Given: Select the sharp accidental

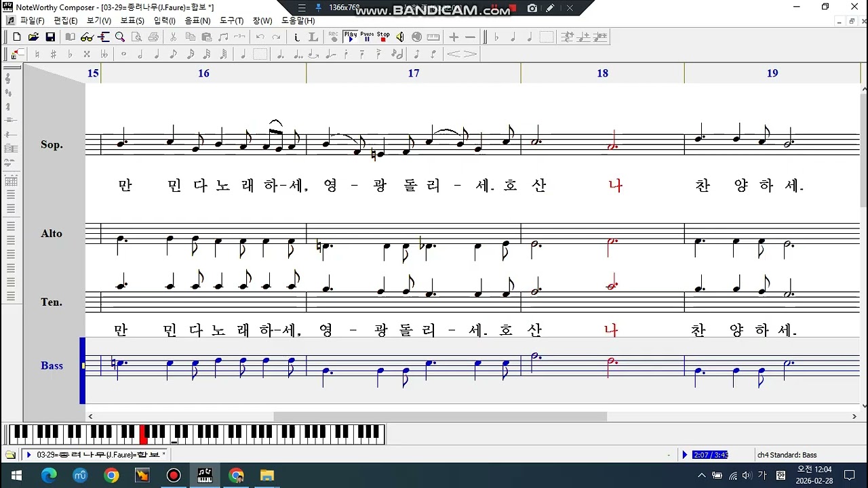Looking at the screenshot, I should [x=54, y=54].
